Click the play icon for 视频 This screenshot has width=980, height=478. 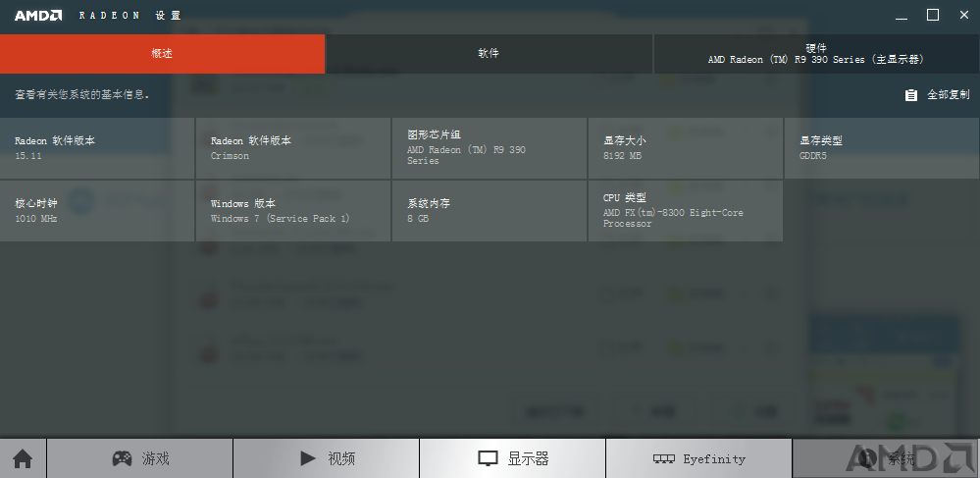point(307,458)
